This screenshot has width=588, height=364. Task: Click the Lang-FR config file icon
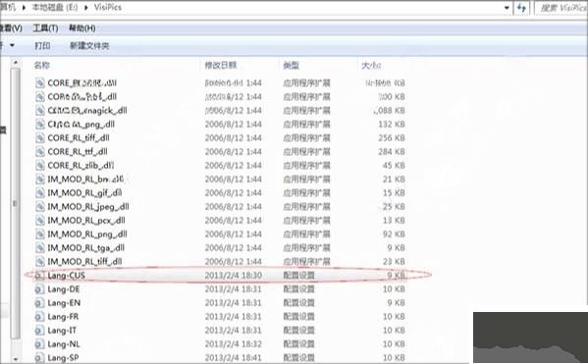click(39, 317)
